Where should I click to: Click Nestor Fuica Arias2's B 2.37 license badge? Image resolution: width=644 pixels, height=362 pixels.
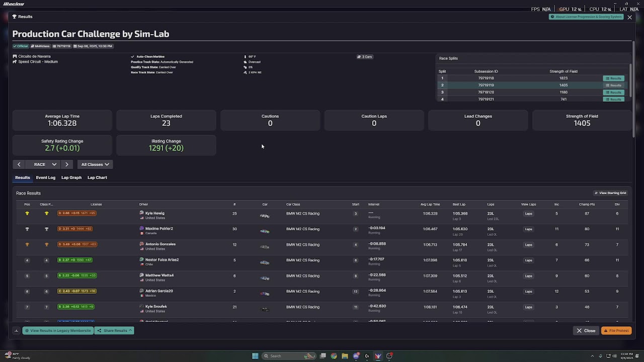tap(75, 260)
